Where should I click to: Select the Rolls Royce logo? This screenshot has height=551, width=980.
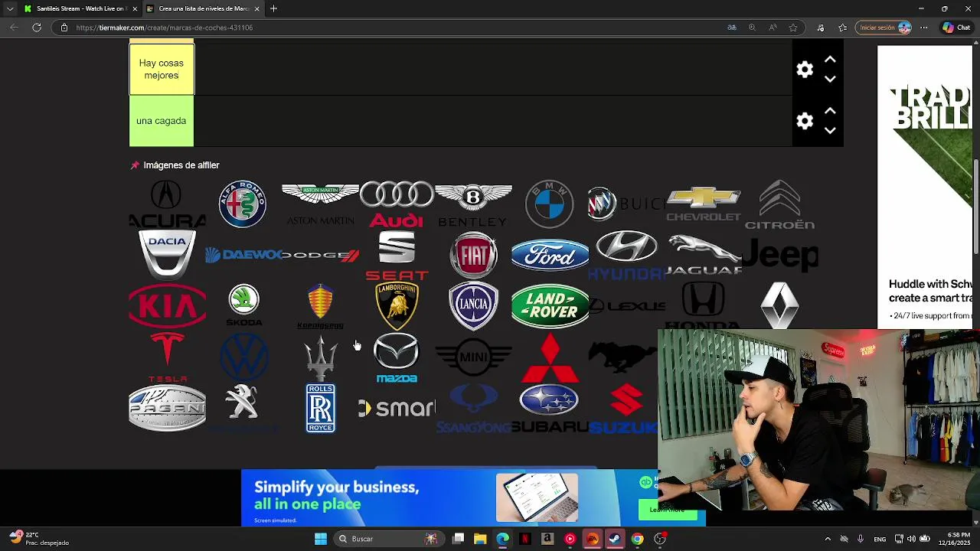coord(320,408)
